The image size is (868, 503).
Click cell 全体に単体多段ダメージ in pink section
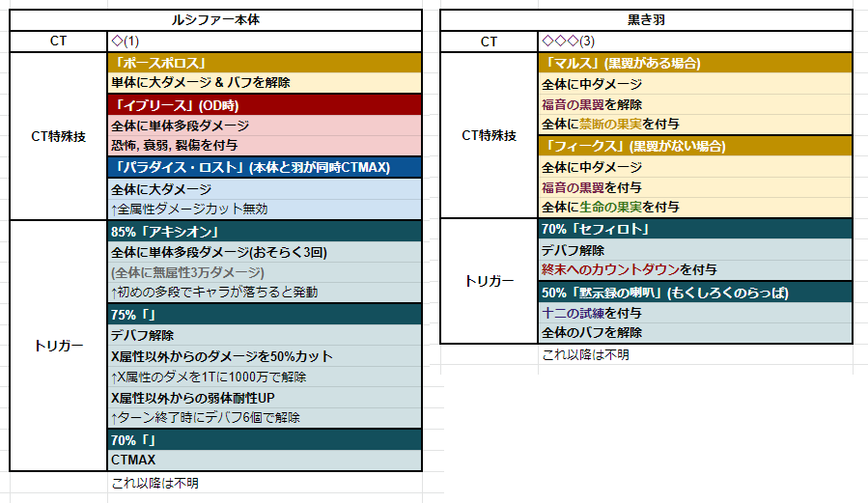pos(265,126)
